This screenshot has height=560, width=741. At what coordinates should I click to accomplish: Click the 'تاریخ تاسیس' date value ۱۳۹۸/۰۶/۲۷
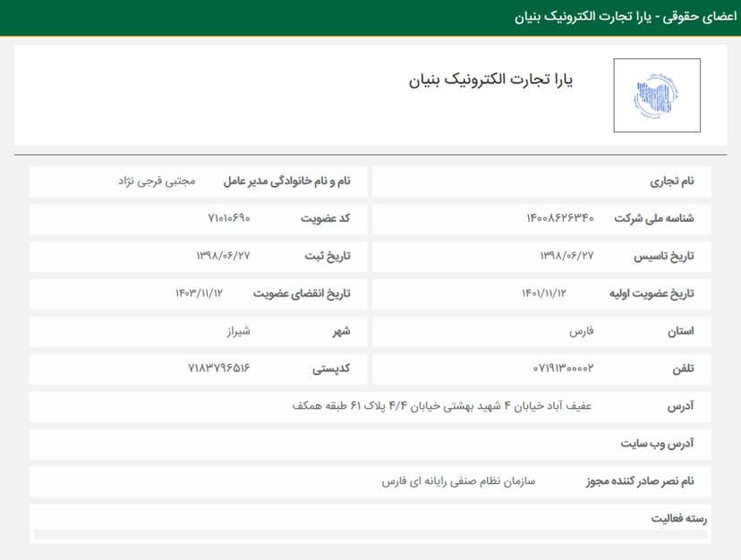coord(566,256)
